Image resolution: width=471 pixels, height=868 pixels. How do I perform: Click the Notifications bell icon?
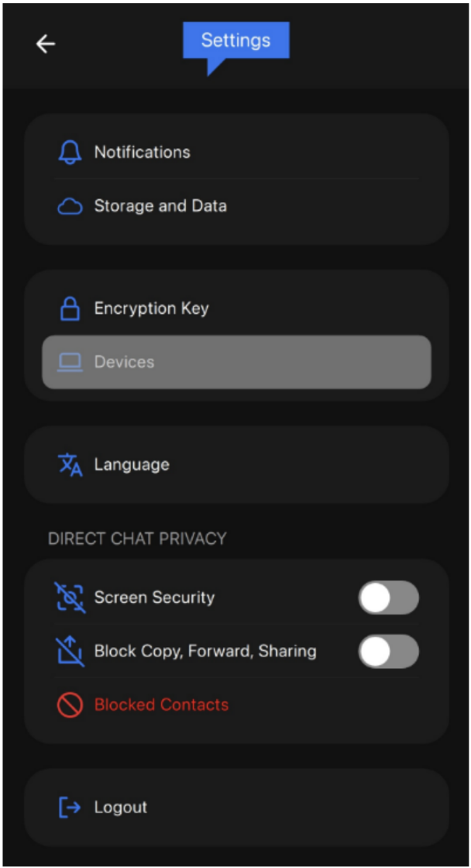70,152
